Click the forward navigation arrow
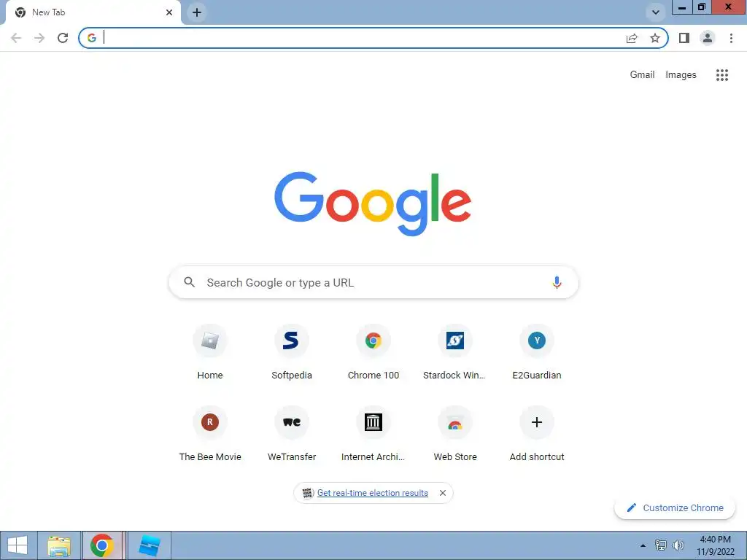Screen dimensions: 747x560 [39, 38]
